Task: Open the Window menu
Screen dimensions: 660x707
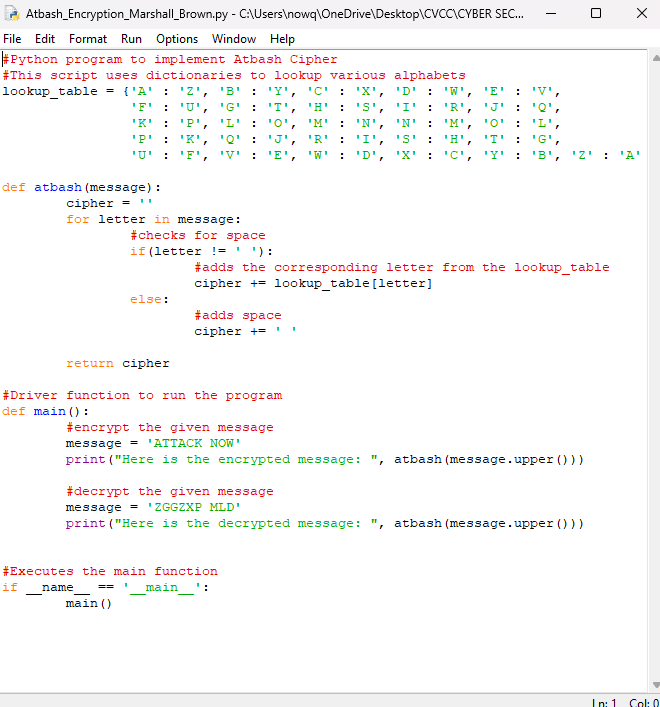Action: [x=234, y=39]
